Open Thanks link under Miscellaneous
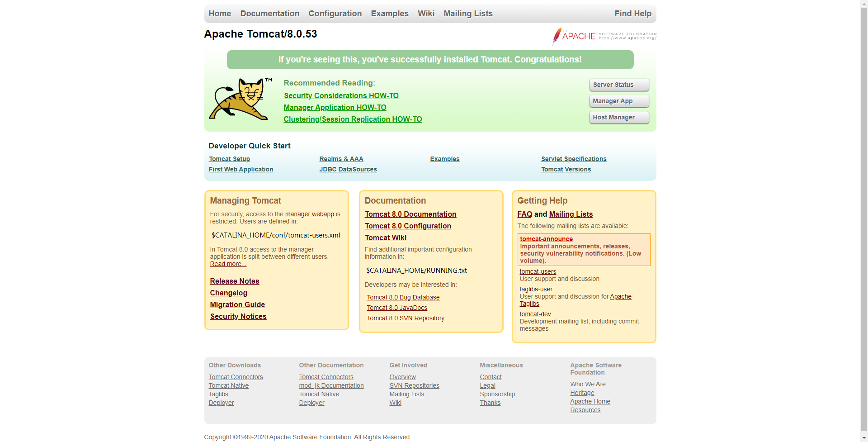This screenshot has width=868, height=442. point(490,403)
